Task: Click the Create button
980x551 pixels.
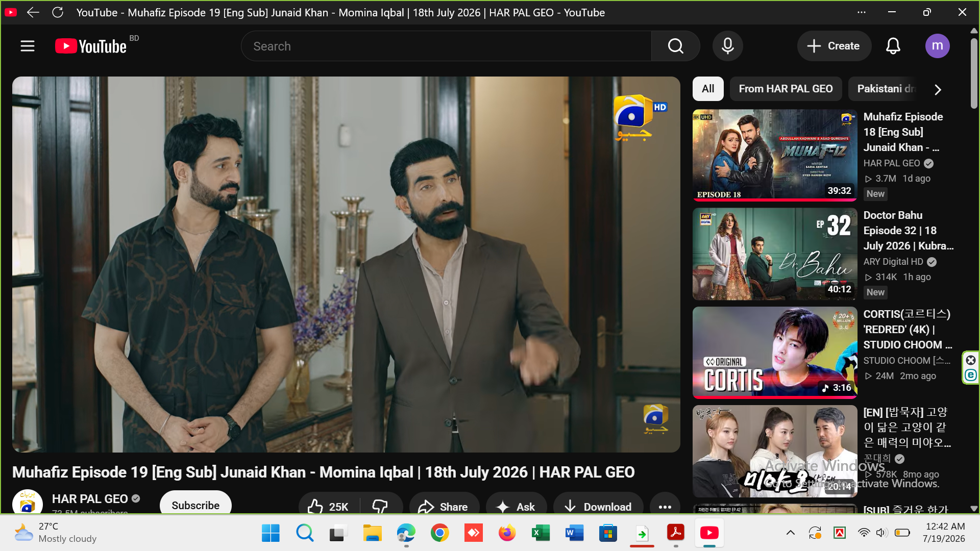Action: pos(834,46)
